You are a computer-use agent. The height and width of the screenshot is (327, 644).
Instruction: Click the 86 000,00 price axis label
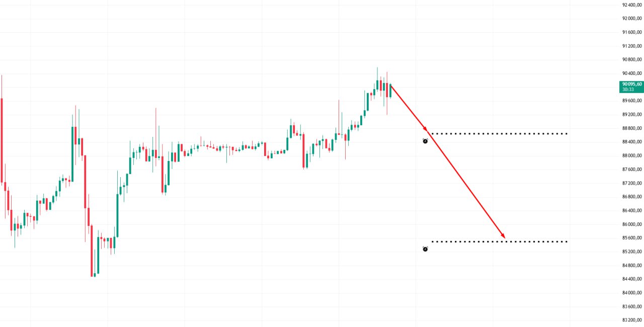click(x=632, y=224)
